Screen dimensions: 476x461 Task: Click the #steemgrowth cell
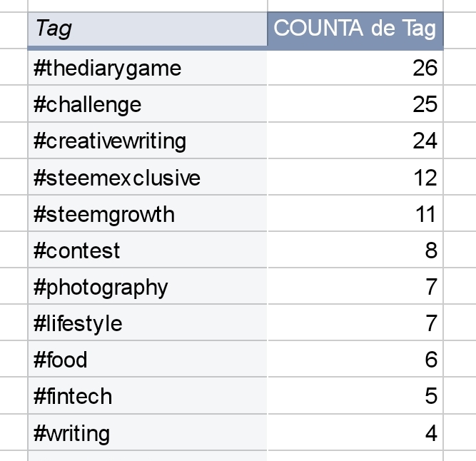[148, 213]
